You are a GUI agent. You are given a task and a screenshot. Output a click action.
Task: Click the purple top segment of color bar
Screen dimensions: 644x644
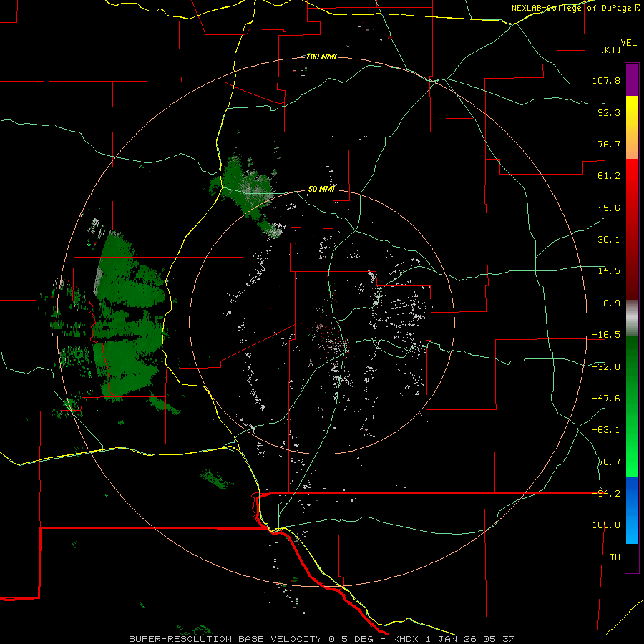point(632,79)
